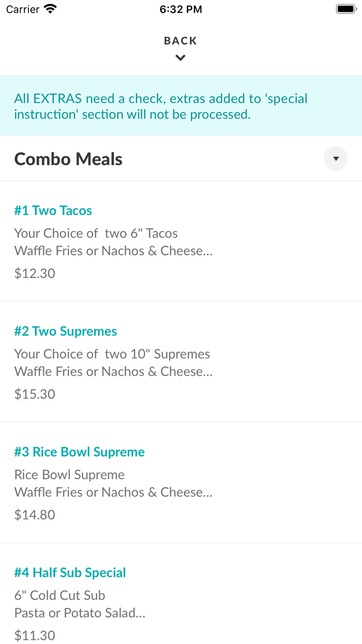Screen dimensions: 362x644
Task: Tap the $11.30 price
Action: tap(35, 635)
